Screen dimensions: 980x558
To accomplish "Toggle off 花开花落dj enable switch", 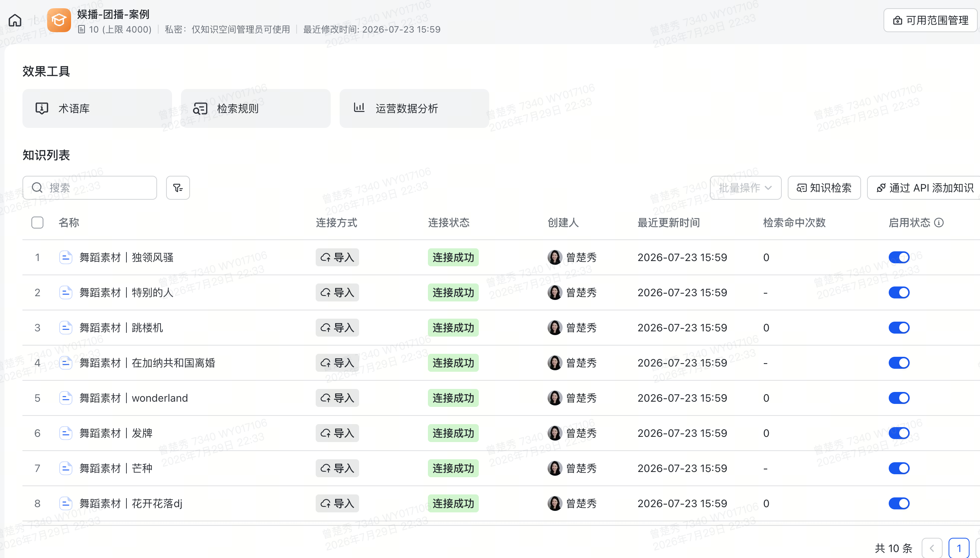I will pos(899,503).
